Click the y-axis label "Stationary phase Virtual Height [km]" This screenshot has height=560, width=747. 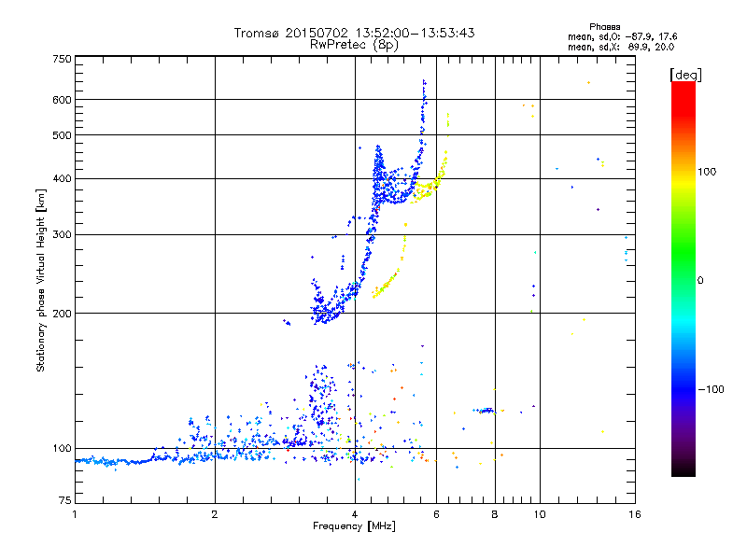click(x=41, y=280)
